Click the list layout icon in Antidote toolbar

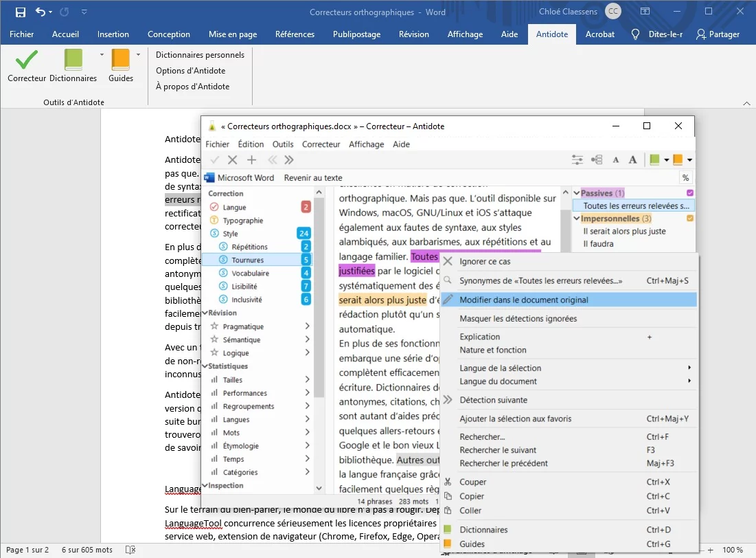(x=597, y=160)
